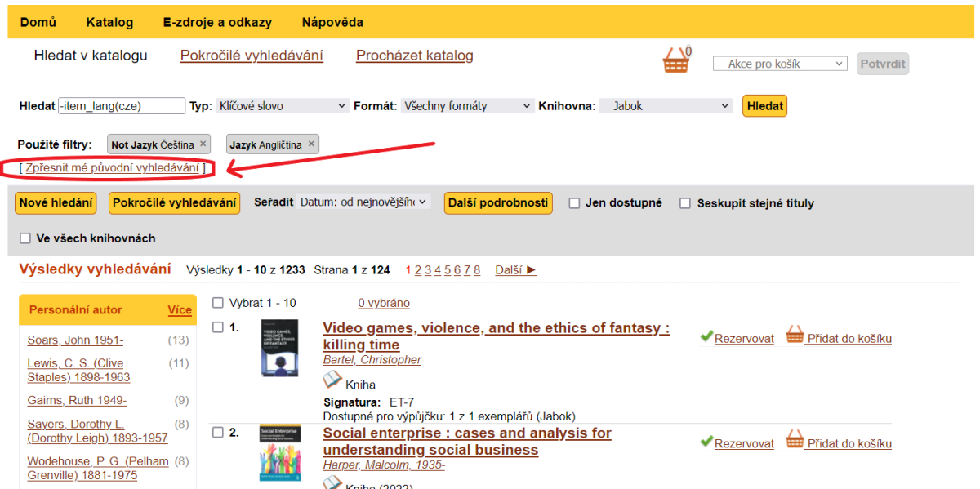Image resolution: width=980 pixels, height=489 pixels.
Task: Remove the 'Not Jazyk Čeština' filter
Action: click(x=203, y=144)
